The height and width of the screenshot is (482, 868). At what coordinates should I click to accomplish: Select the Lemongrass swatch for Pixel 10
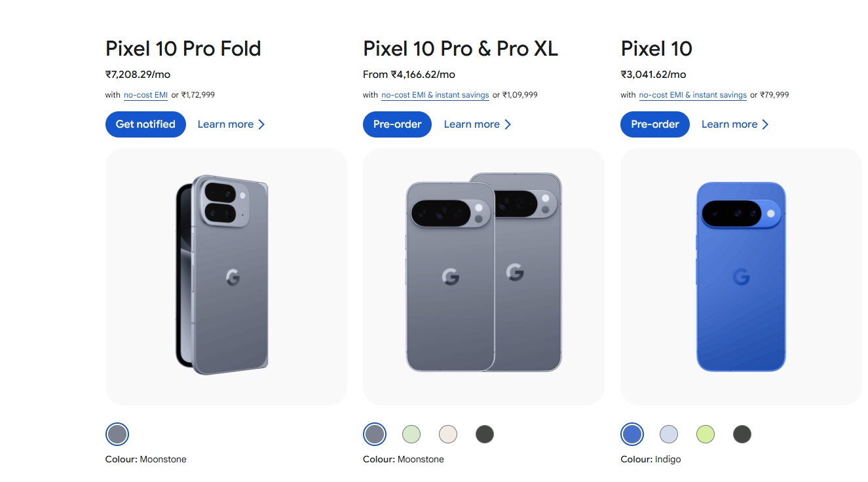click(x=705, y=434)
